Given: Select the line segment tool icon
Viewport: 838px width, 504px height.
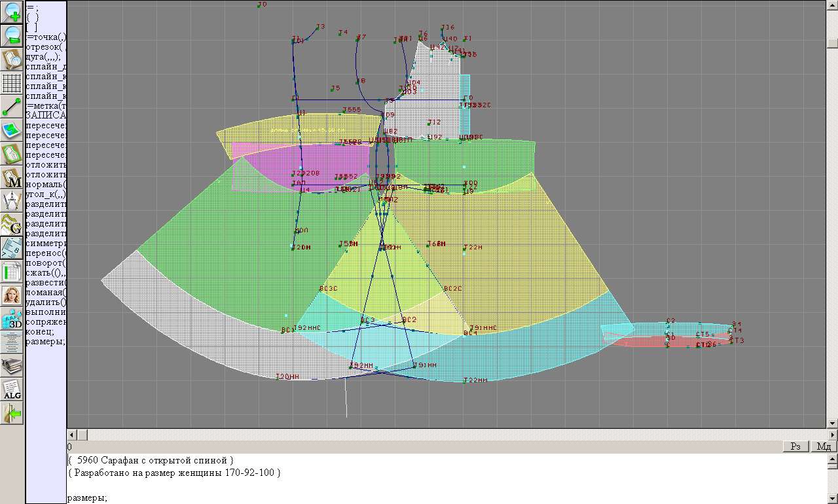Looking at the screenshot, I should pos(12,106).
